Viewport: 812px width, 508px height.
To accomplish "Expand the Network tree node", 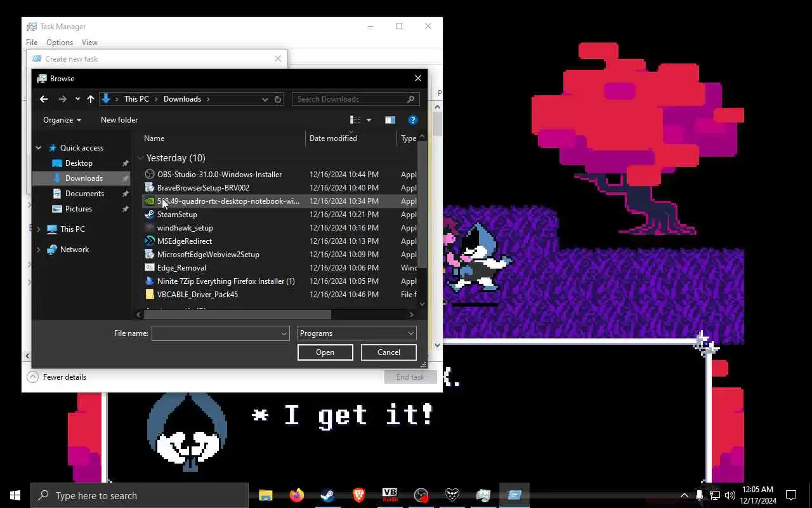I will tap(39, 250).
